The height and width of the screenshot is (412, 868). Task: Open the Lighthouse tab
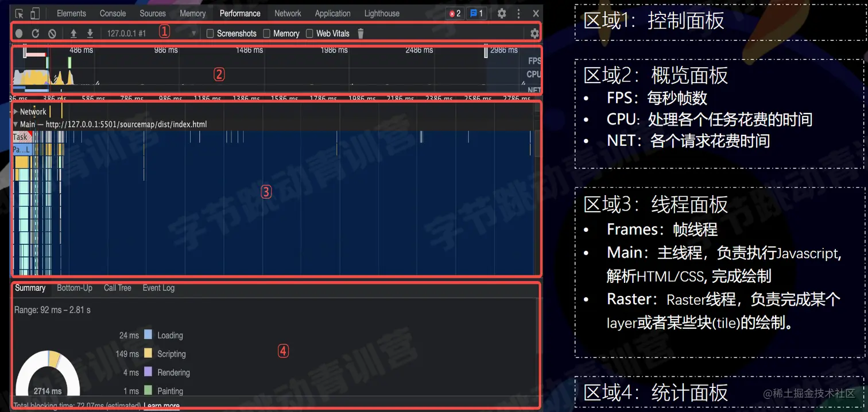(x=382, y=13)
